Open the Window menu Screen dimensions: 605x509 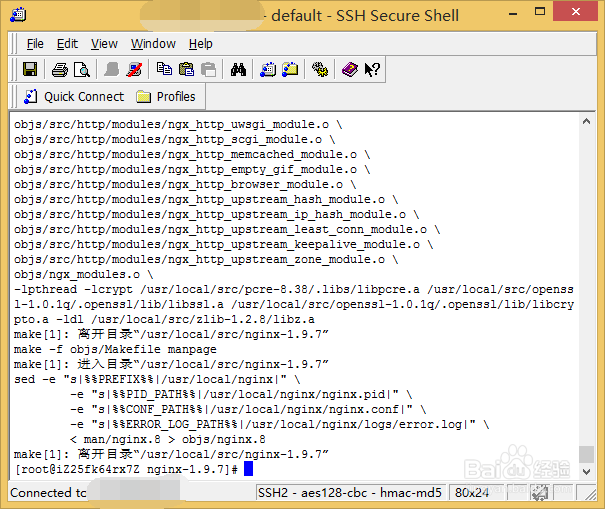(x=153, y=44)
